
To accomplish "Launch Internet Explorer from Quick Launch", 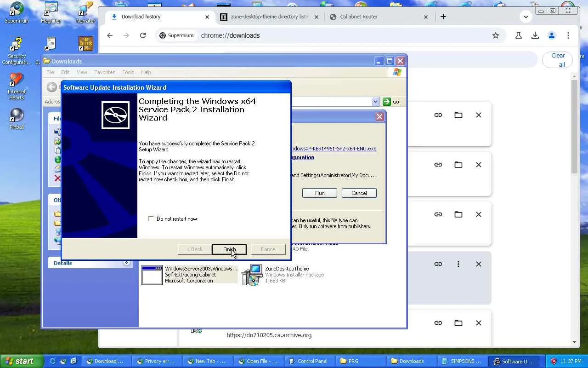I will [53, 361].
